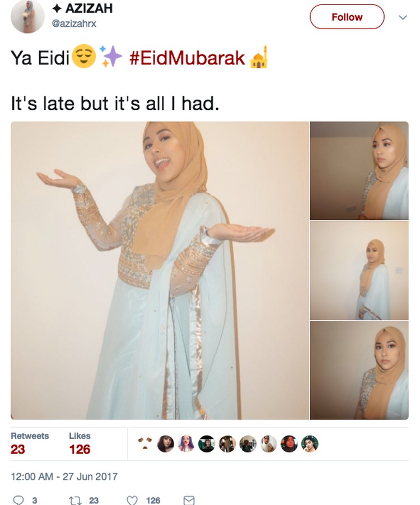The image size is (420, 505).
Task: Click the reply speech bubble icon
Action: click(18, 500)
